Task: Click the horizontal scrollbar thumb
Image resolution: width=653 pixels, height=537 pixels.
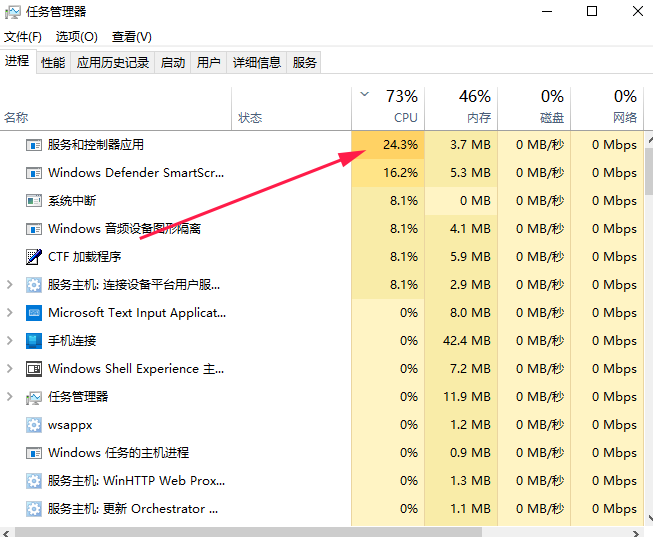Action: [x=249, y=532]
